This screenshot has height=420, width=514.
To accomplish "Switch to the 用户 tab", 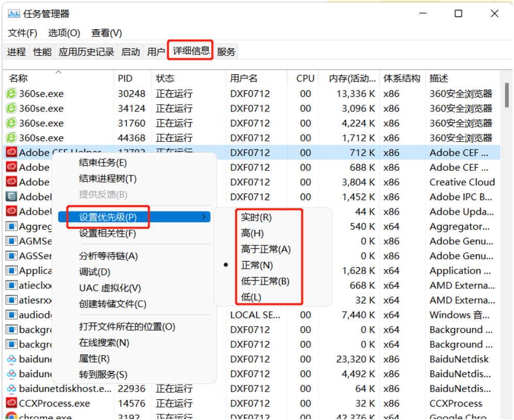I will pos(156,52).
